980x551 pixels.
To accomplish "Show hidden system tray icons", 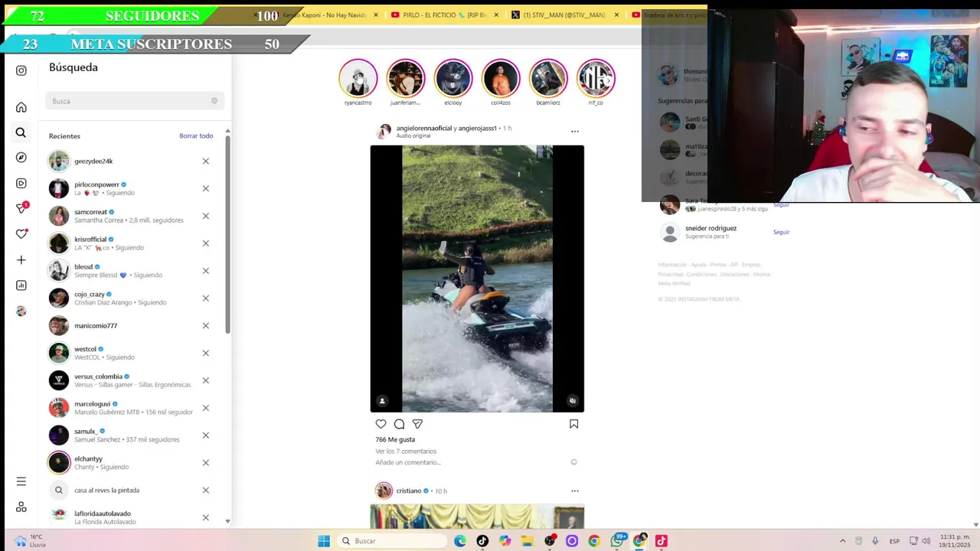I will [x=842, y=541].
